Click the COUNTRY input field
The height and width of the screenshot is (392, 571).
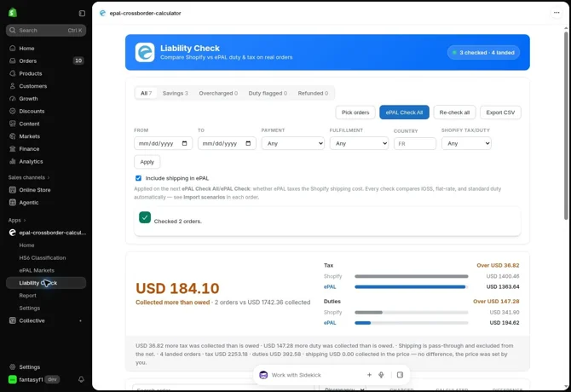(415, 144)
